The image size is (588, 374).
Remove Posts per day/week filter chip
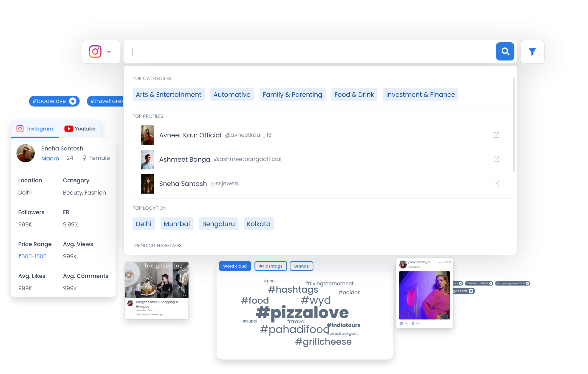[x=527, y=284]
